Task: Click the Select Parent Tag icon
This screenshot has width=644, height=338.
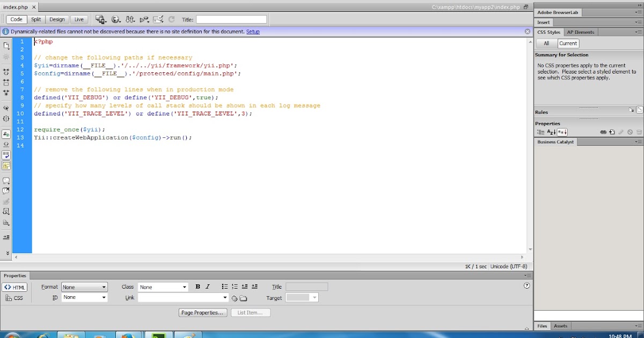Action: (6, 108)
